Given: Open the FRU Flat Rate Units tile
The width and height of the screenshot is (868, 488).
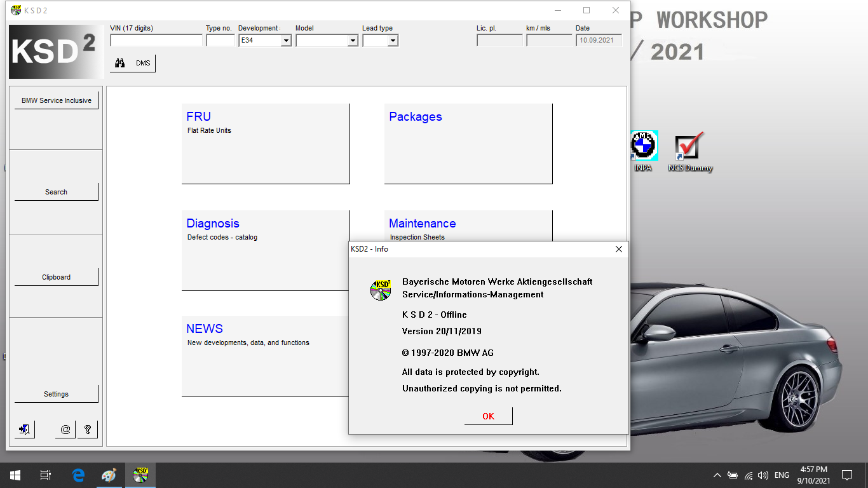Looking at the screenshot, I should tap(266, 144).
